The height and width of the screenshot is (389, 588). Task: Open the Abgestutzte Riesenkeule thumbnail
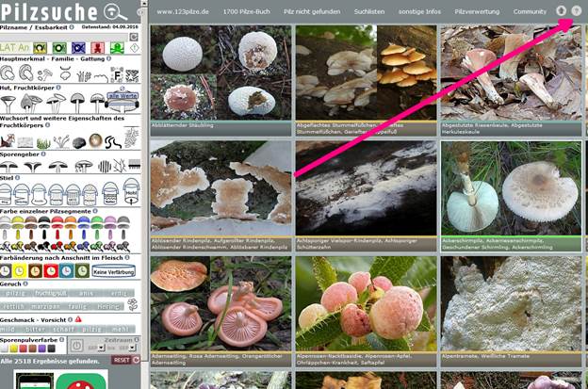512,73
